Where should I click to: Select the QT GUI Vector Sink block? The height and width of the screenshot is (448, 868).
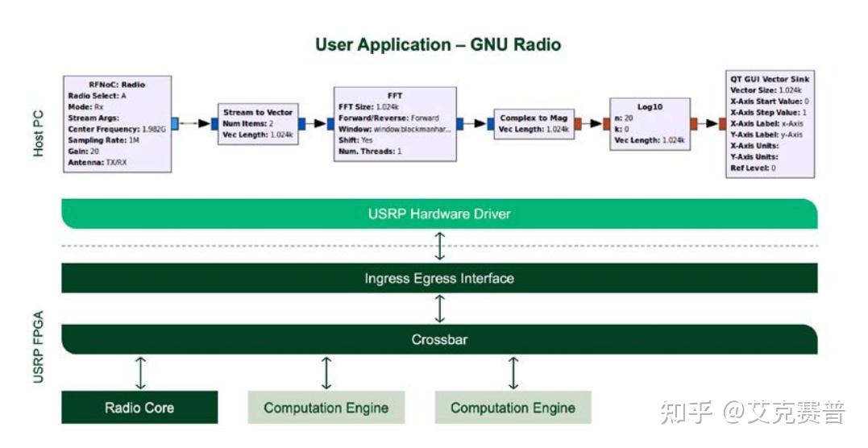coord(770,123)
